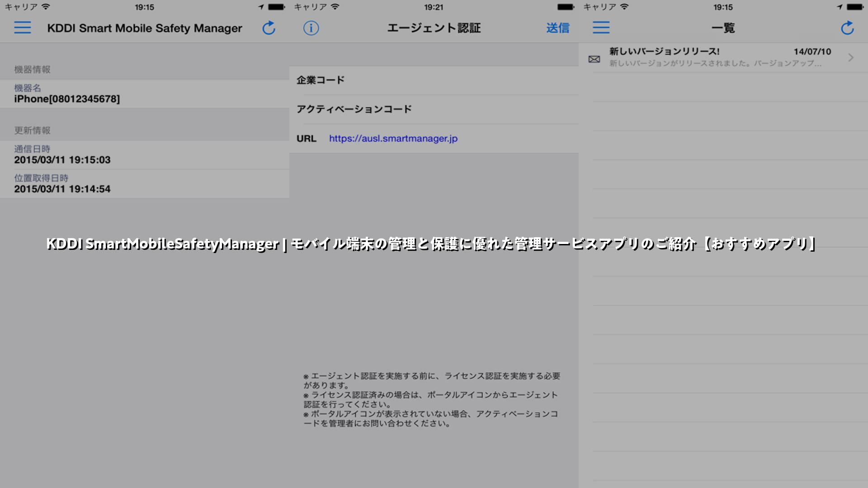Viewport: 868px width, 488px height.
Task: Tap the エージェント認証 title
Action: click(x=434, y=28)
